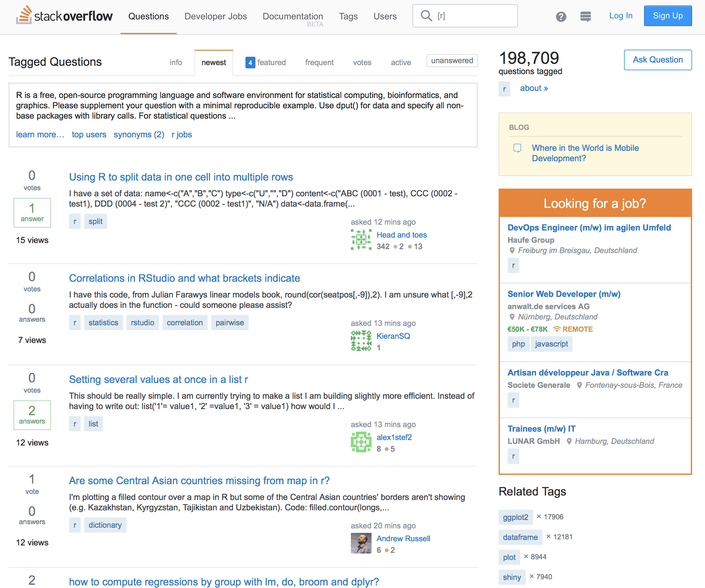Click the dictionary tag
The image size is (705, 588).
(x=105, y=525)
